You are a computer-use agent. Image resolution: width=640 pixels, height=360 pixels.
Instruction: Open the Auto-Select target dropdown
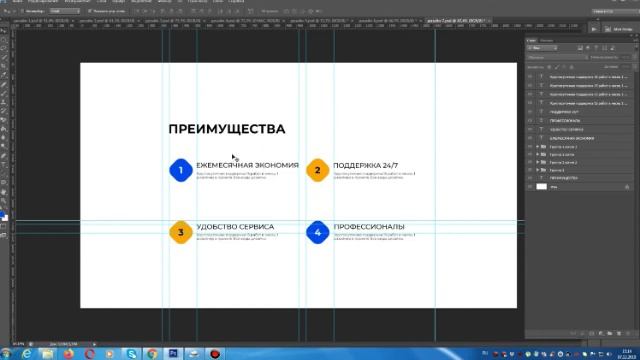coord(64,11)
